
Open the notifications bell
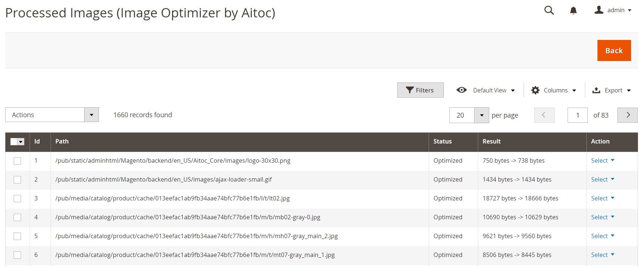click(x=573, y=10)
